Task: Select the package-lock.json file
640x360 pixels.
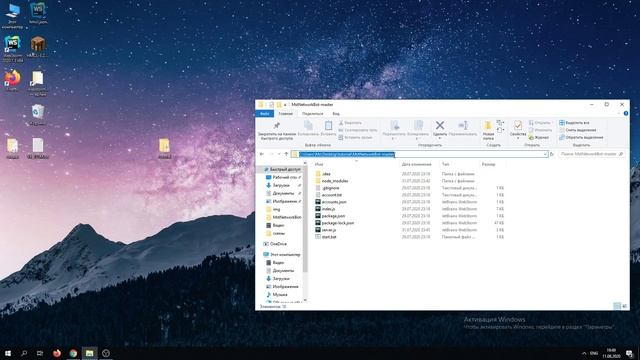Action: point(334,223)
